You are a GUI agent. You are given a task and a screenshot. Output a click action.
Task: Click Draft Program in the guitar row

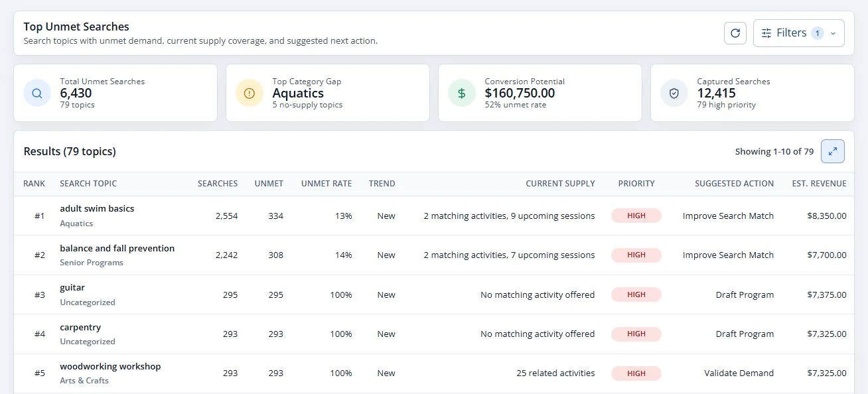745,295
